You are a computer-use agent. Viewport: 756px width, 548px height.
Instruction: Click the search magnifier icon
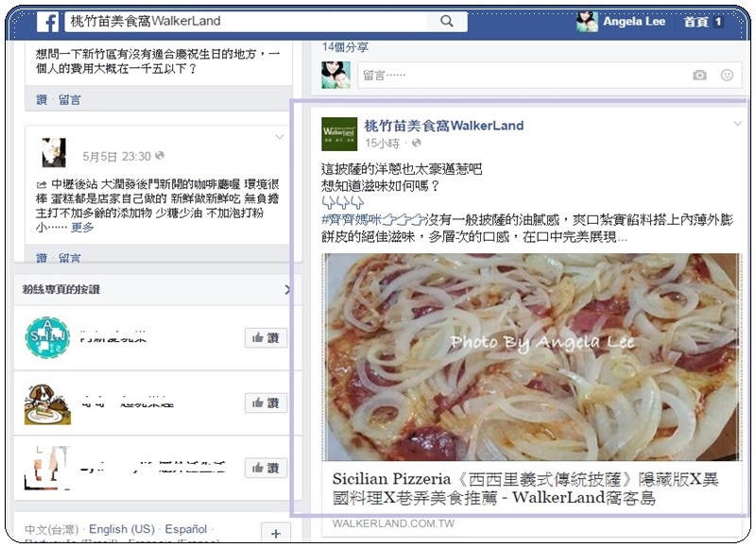tap(447, 21)
